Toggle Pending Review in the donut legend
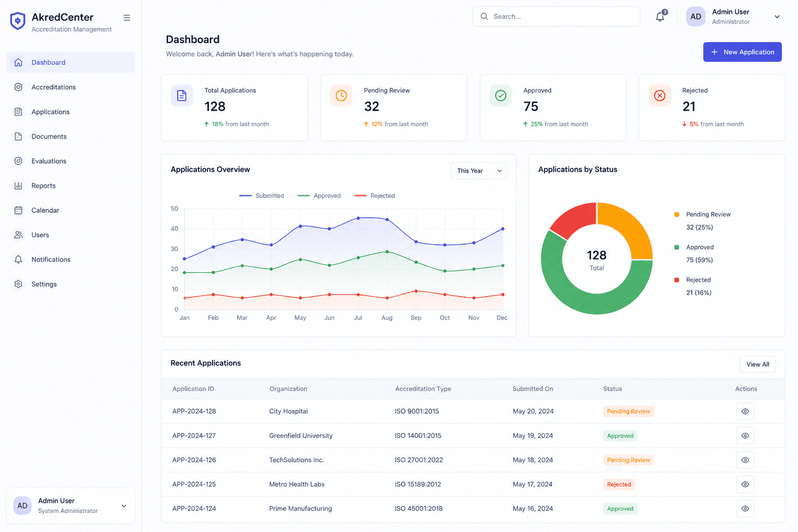Screen dimensions: 798x532 tap(702, 215)
